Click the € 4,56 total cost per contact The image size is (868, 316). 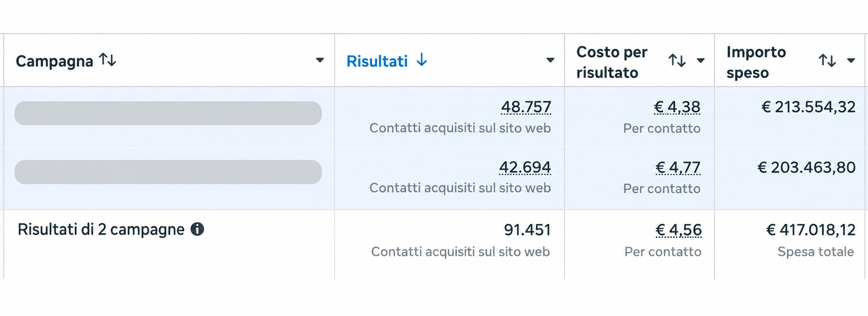tap(678, 230)
